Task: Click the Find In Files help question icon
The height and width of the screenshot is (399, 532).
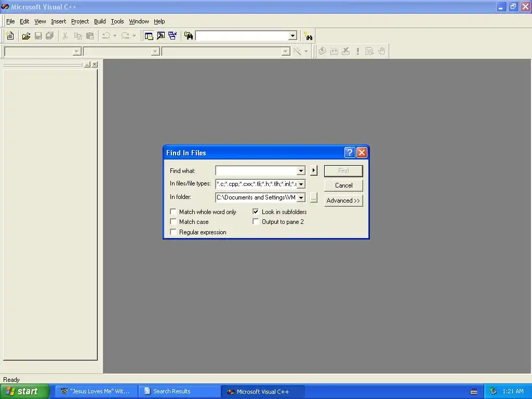Action: tap(350, 153)
